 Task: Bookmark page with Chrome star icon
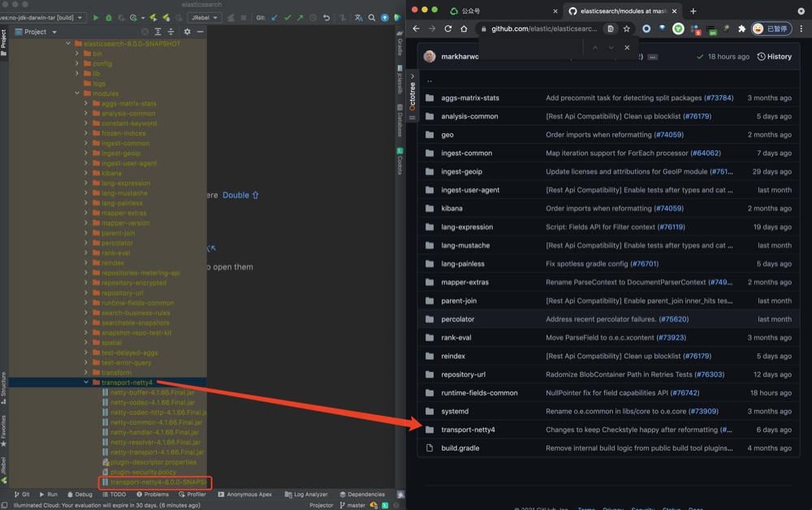(626, 28)
